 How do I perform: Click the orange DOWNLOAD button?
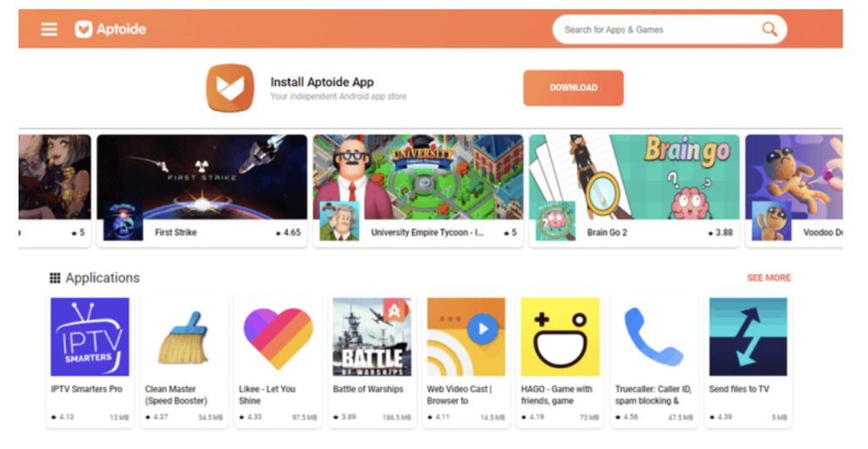pos(573,87)
